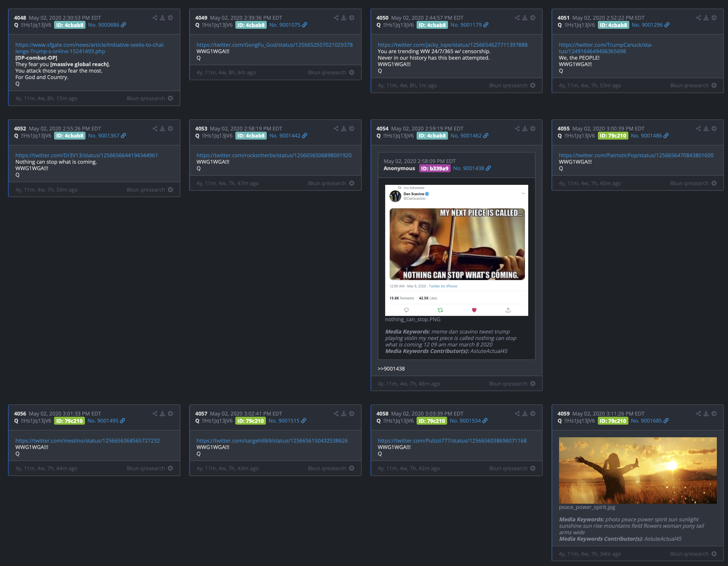The image size is (728, 566).
Task: Click the arrow circle icon on post 4054
Action: coord(533,128)
